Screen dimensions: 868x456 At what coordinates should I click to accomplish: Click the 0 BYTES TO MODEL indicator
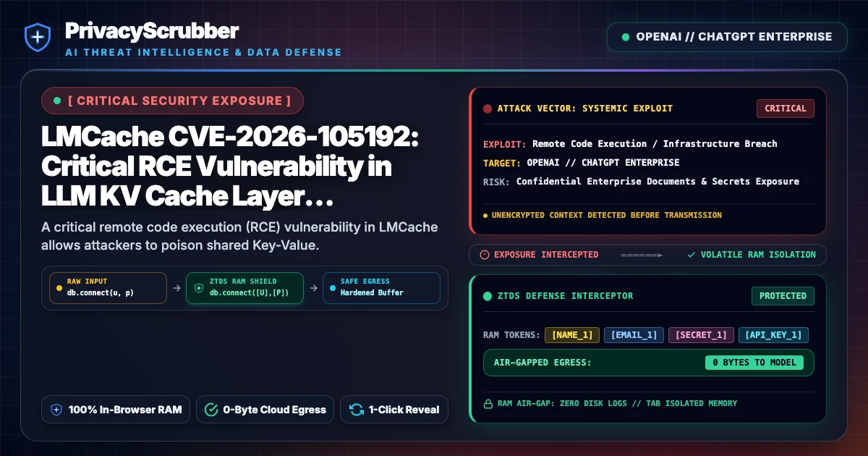pyautogui.click(x=754, y=363)
